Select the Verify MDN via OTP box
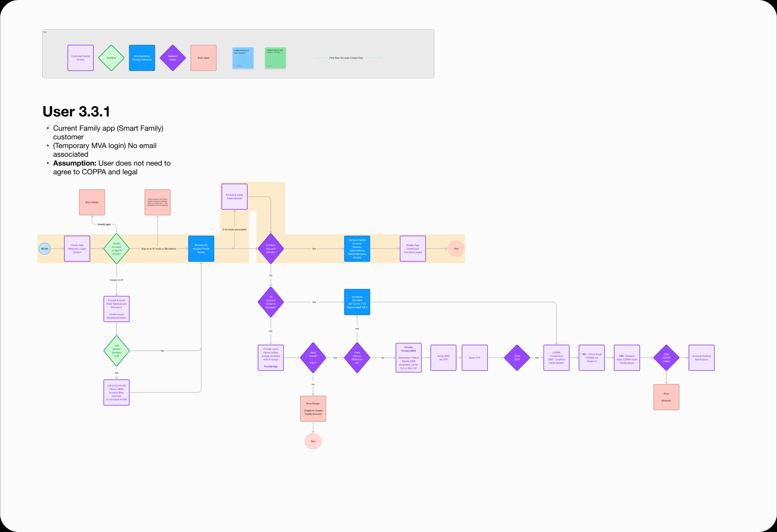The image size is (777, 532). [x=443, y=358]
